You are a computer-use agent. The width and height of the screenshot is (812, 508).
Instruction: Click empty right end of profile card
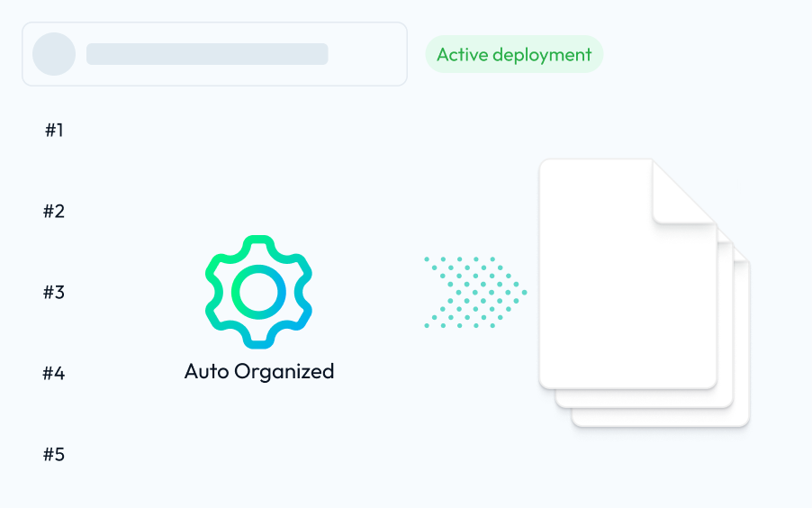[x=369, y=54]
